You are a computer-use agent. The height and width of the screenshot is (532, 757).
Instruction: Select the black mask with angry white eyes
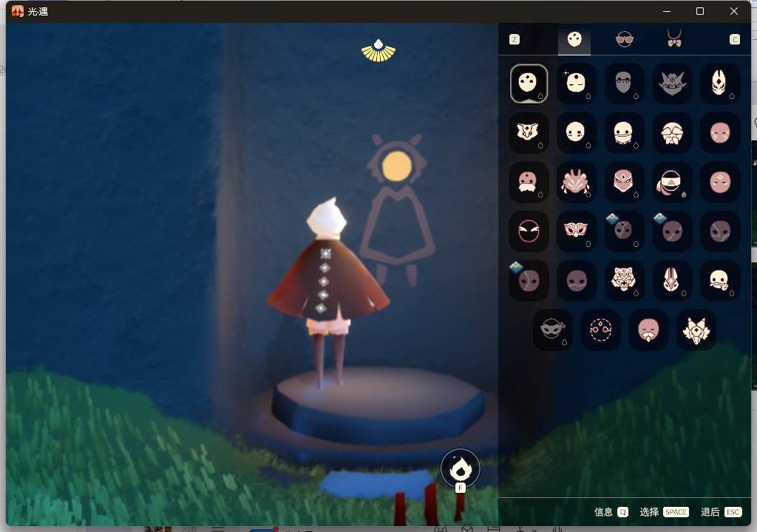coord(529,231)
